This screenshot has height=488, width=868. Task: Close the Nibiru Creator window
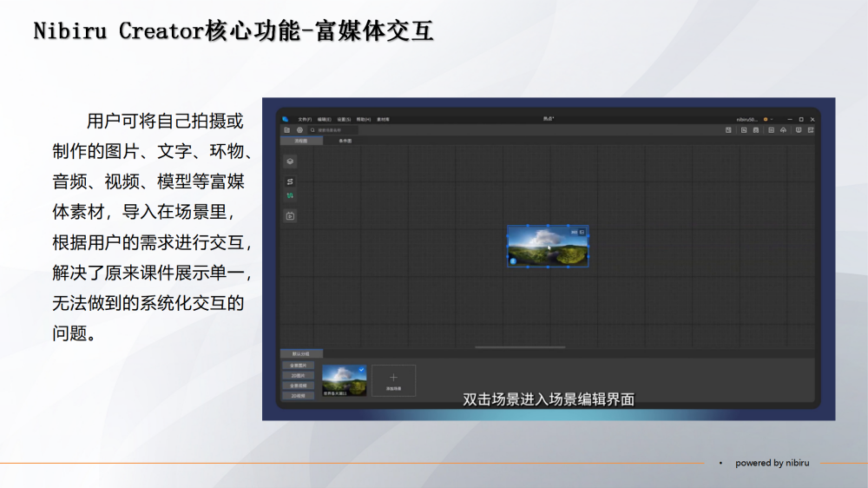(812, 119)
